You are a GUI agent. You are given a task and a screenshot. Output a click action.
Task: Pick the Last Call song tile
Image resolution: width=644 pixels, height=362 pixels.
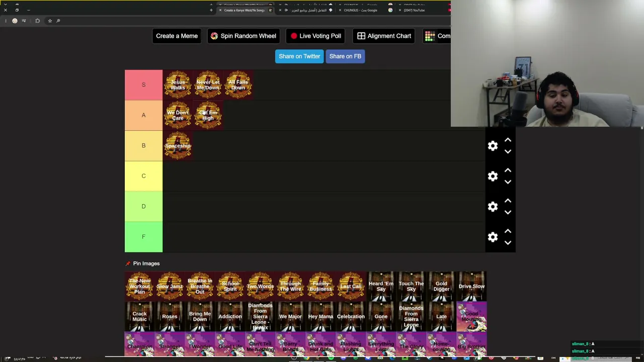tap(351, 287)
